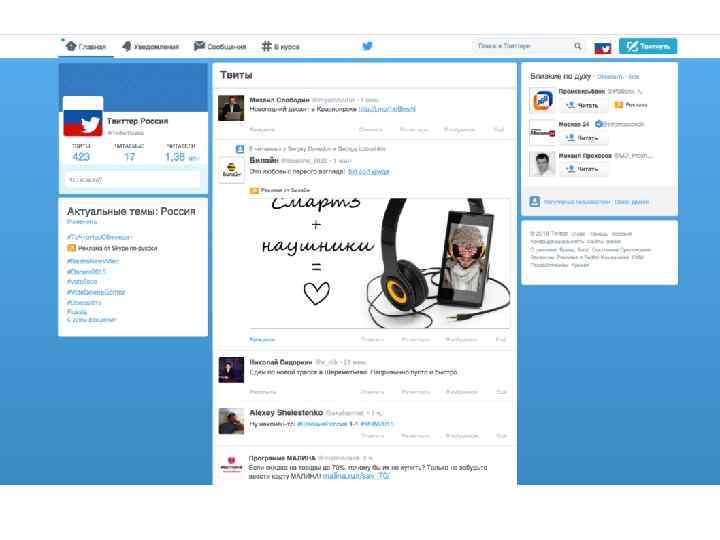View the 423 tweets count

click(x=81, y=157)
